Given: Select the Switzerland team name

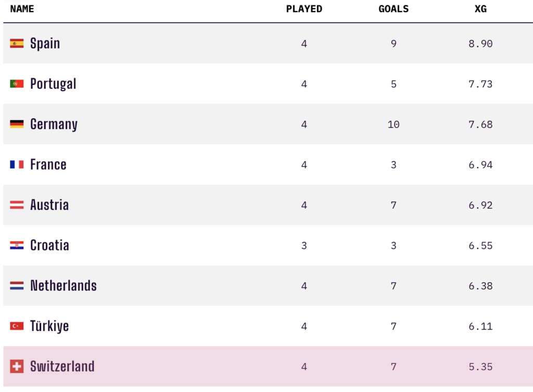Looking at the screenshot, I should coord(62,366).
